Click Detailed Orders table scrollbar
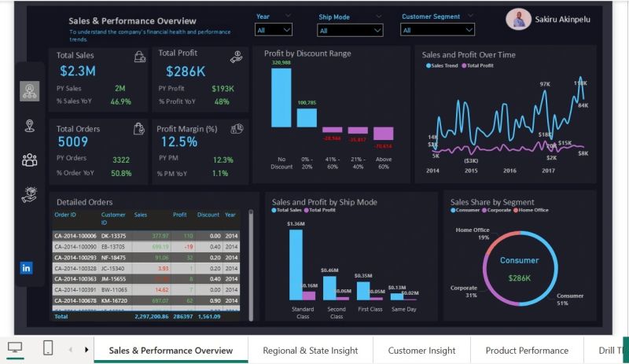629x364 pixels. click(x=251, y=265)
